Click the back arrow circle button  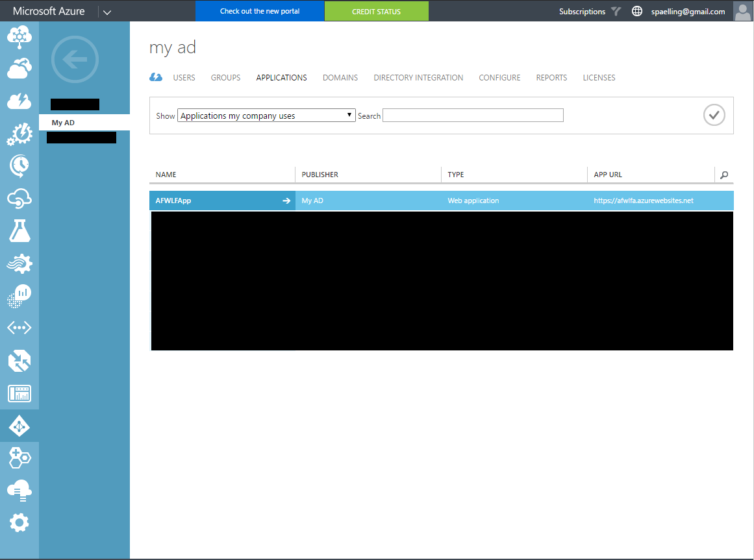pos(75,60)
